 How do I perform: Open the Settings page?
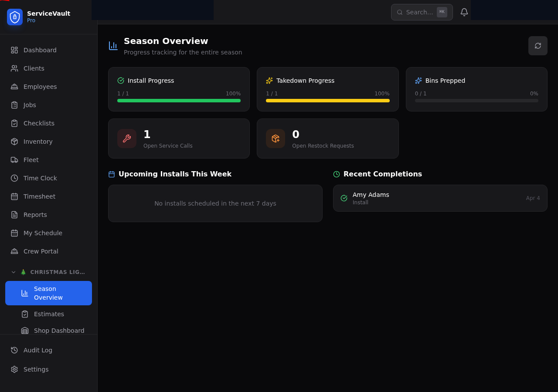click(35, 369)
